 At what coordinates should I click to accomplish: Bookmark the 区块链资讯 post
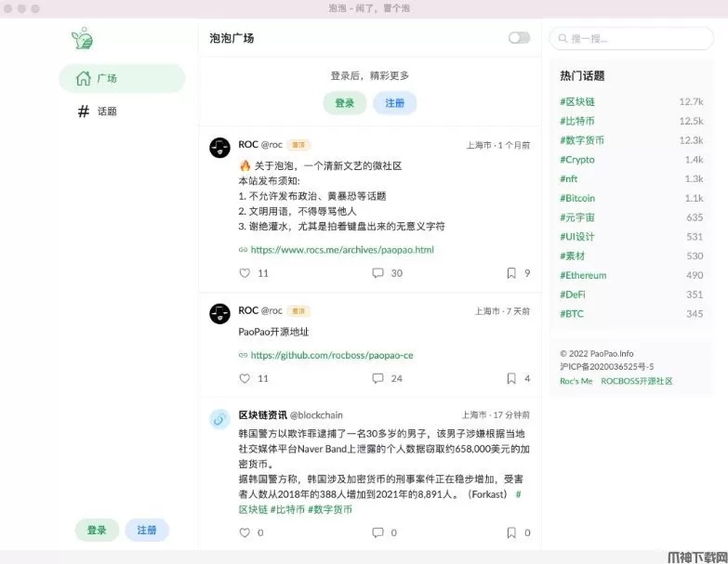pyautogui.click(x=511, y=532)
